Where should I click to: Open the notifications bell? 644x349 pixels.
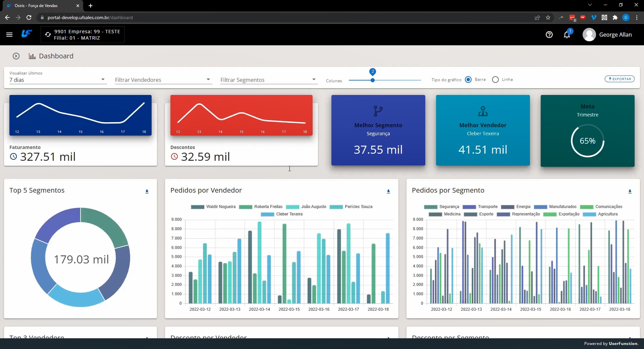567,35
